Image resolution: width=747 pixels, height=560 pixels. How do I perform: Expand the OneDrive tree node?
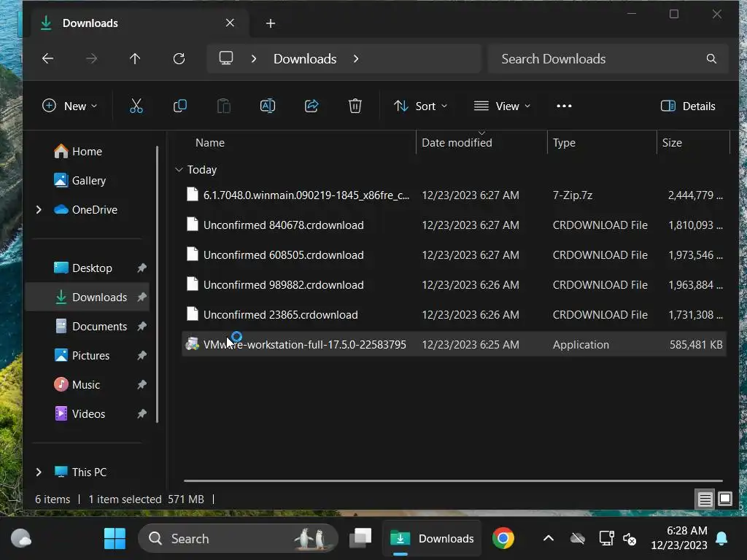click(39, 209)
